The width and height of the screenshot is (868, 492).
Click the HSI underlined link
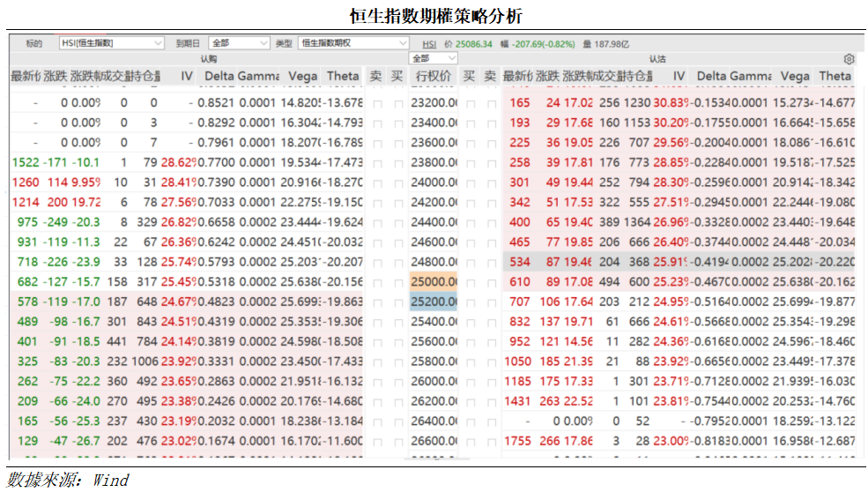pos(429,44)
